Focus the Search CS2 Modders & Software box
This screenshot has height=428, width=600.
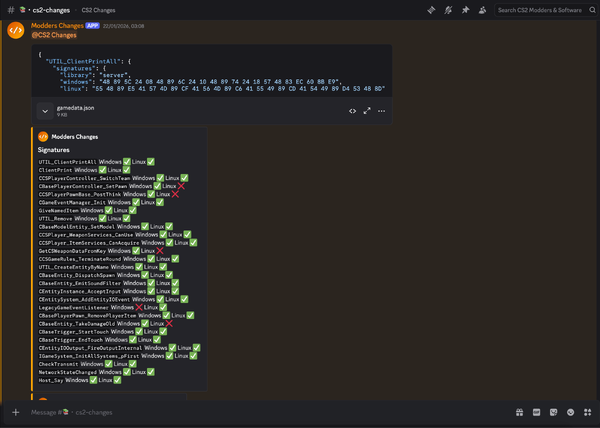click(x=540, y=10)
